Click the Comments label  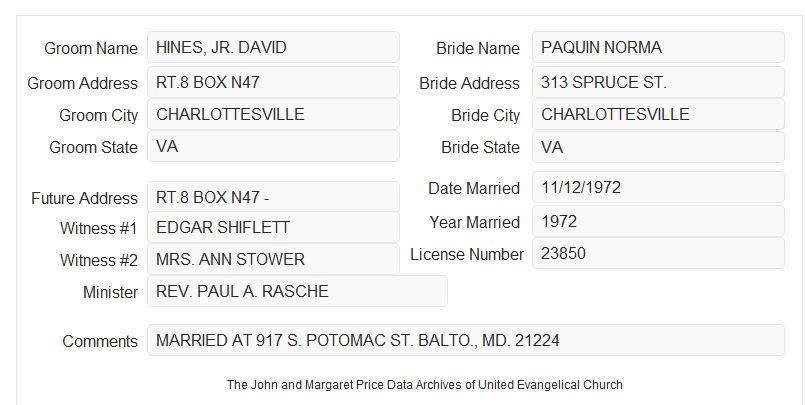100,341
